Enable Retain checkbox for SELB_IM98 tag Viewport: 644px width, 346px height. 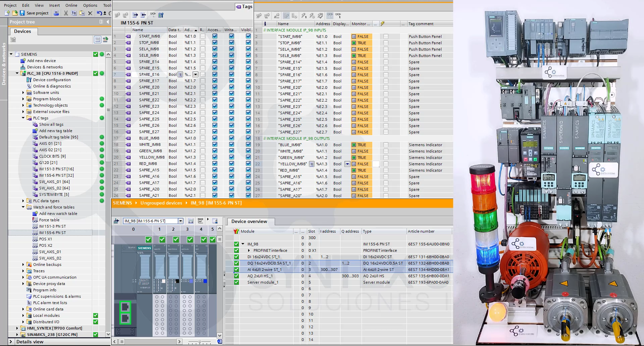point(203,55)
